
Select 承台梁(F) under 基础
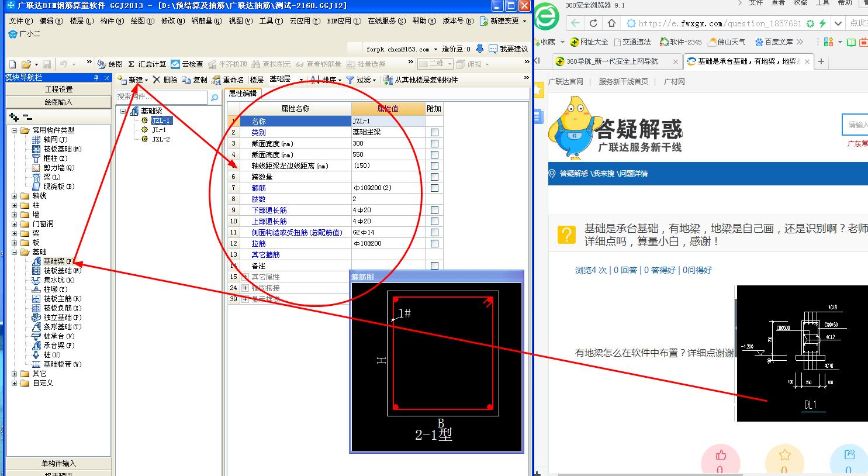53,346
